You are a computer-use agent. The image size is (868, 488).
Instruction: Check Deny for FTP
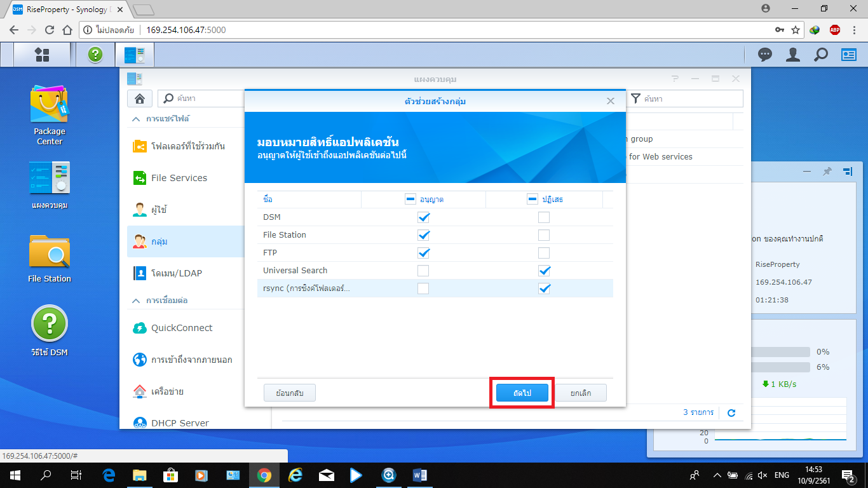point(543,253)
